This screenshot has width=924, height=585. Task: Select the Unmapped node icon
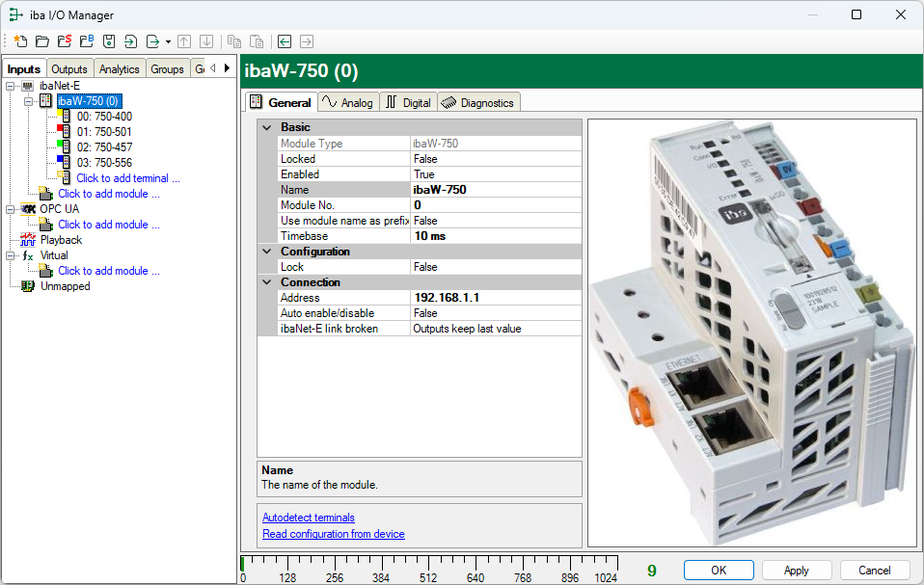click(x=28, y=286)
